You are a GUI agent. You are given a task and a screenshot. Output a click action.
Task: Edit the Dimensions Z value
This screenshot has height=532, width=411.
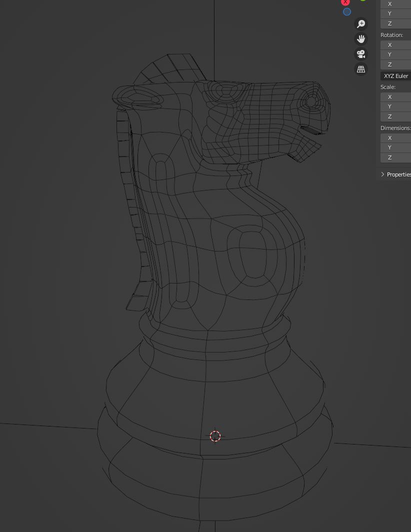[395, 157]
